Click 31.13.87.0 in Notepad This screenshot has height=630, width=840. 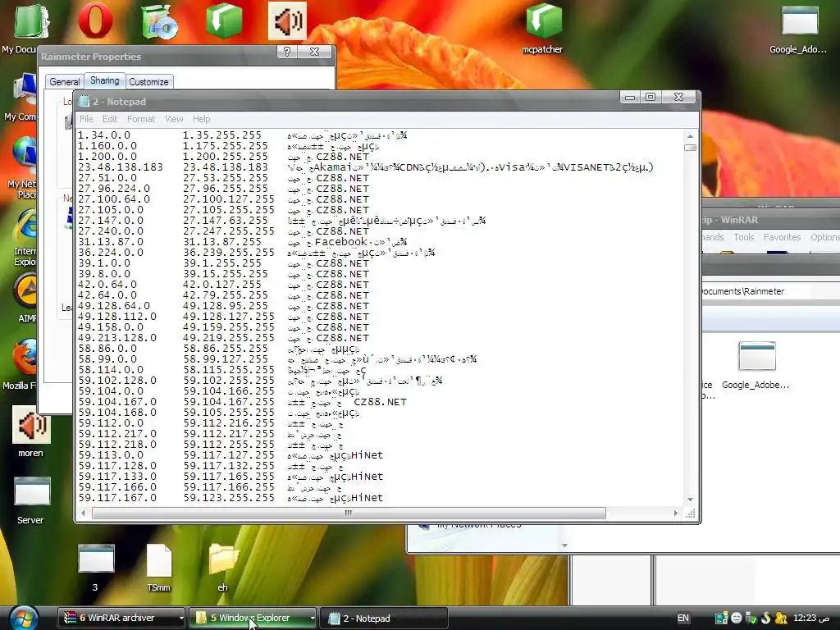[x=111, y=242]
